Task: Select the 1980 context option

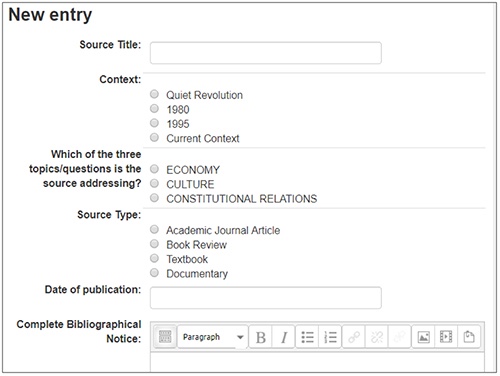Action: click(x=154, y=108)
